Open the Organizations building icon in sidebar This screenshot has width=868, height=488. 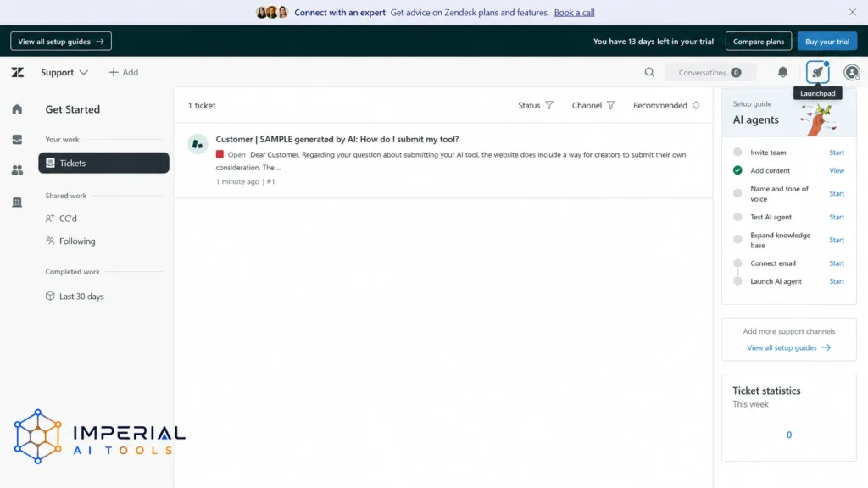tap(17, 202)
